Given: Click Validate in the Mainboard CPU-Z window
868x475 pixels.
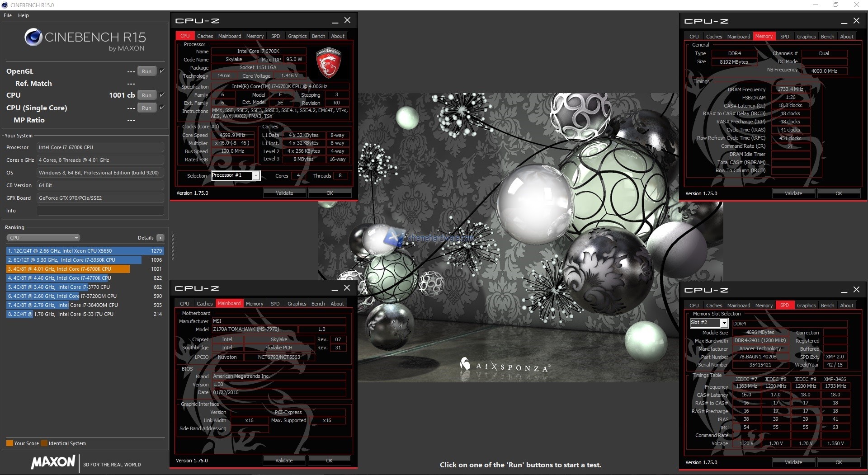Looking at the screenshot, I should coord(283,460).
